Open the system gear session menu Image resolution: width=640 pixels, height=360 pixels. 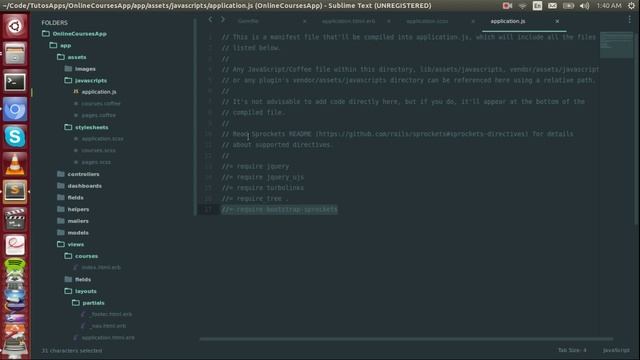[631, 6]
